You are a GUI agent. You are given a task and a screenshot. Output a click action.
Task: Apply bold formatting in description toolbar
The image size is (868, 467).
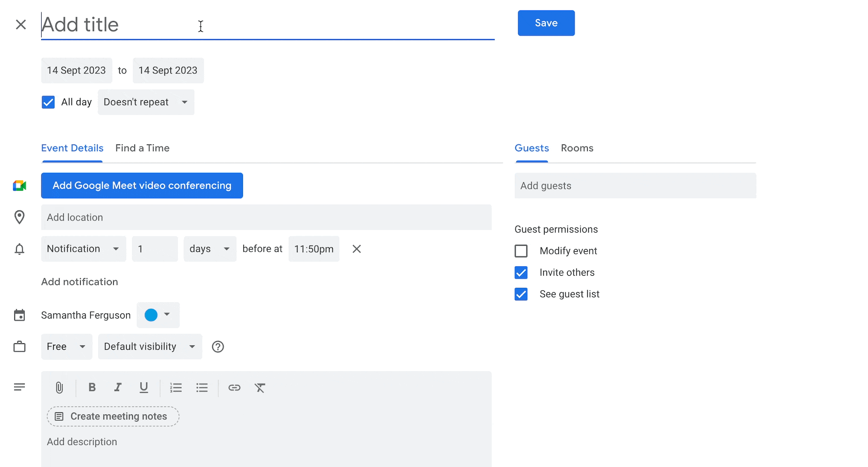92,388
